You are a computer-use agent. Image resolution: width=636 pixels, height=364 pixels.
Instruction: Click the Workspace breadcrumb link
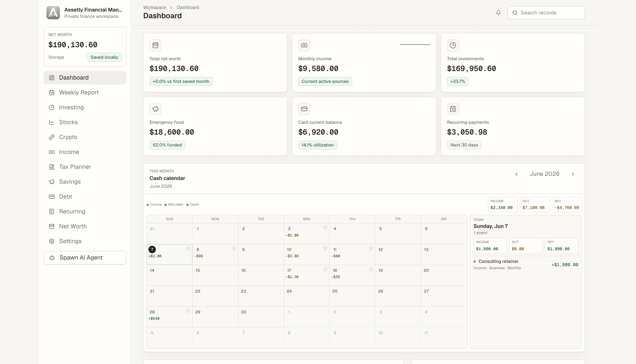pos(155,7)
